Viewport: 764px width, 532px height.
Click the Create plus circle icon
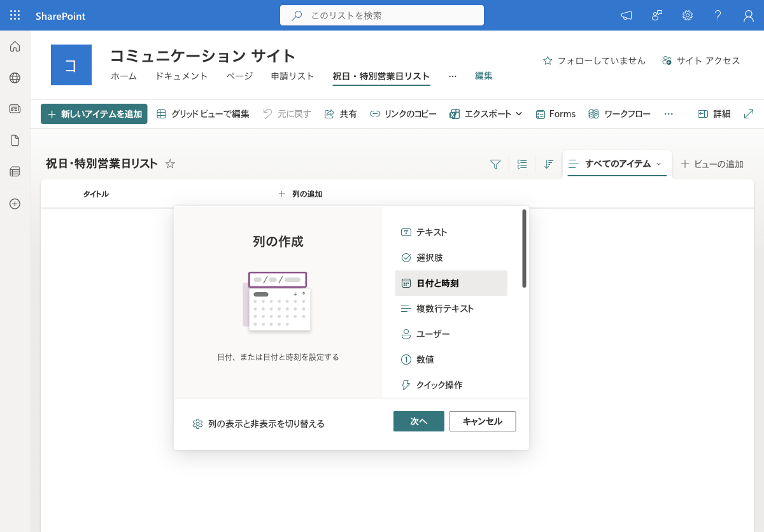pyautogui.click(x=15, y=204)
